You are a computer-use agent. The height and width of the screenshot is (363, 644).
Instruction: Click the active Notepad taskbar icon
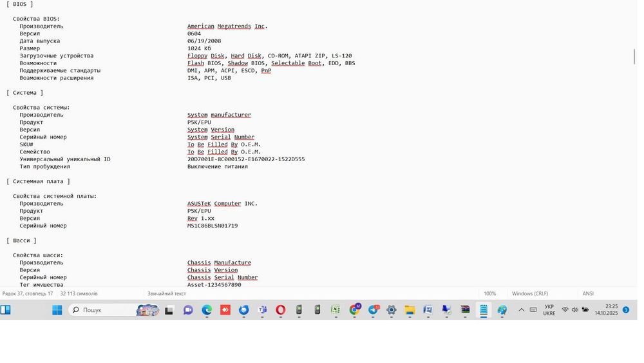click(x=484, y=309)
